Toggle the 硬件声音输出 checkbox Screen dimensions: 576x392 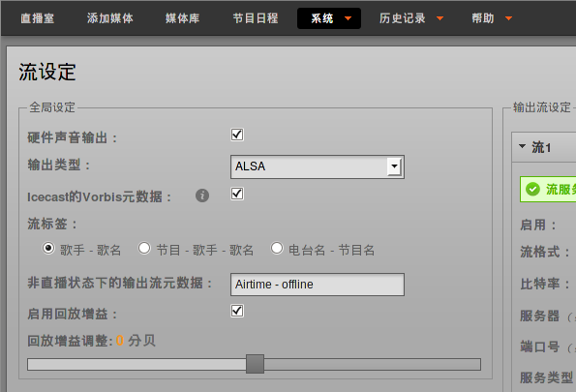coord(237,135)
